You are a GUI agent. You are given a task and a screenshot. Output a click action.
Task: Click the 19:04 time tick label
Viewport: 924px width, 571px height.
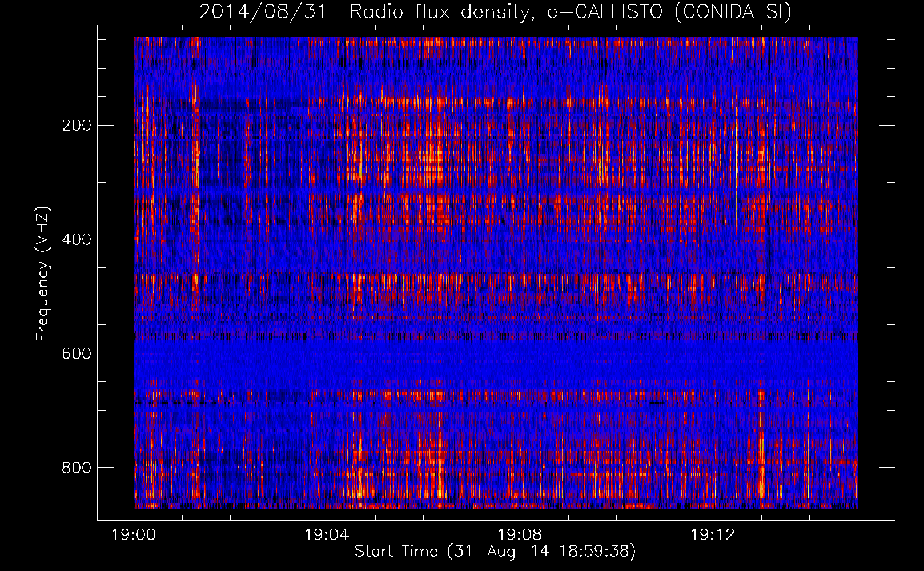327,535
